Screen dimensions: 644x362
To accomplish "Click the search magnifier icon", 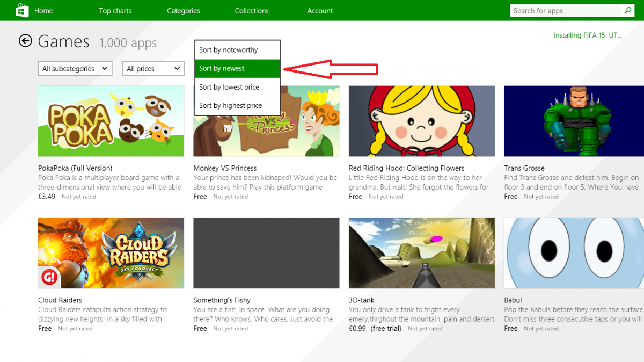I will pos(627,10).
